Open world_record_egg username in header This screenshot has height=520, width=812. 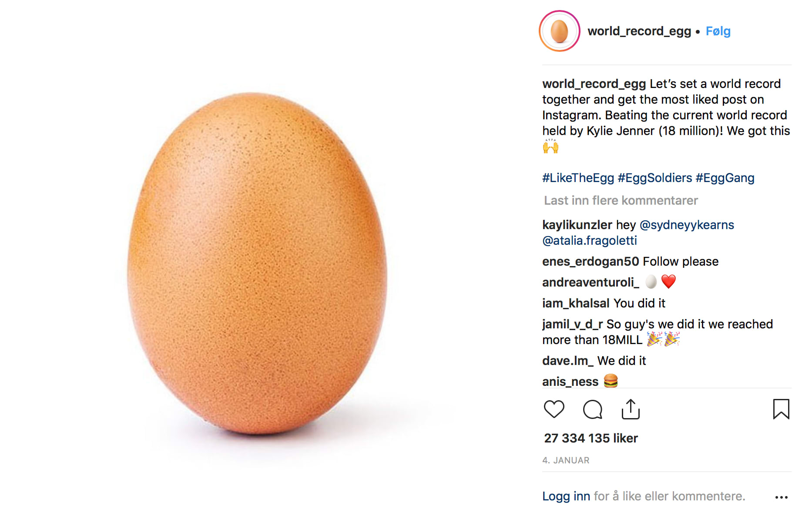click(639, 31)
